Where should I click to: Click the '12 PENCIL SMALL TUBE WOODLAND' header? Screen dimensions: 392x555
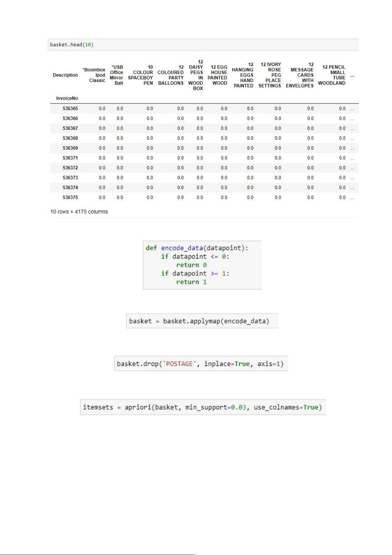pos(332,75)
